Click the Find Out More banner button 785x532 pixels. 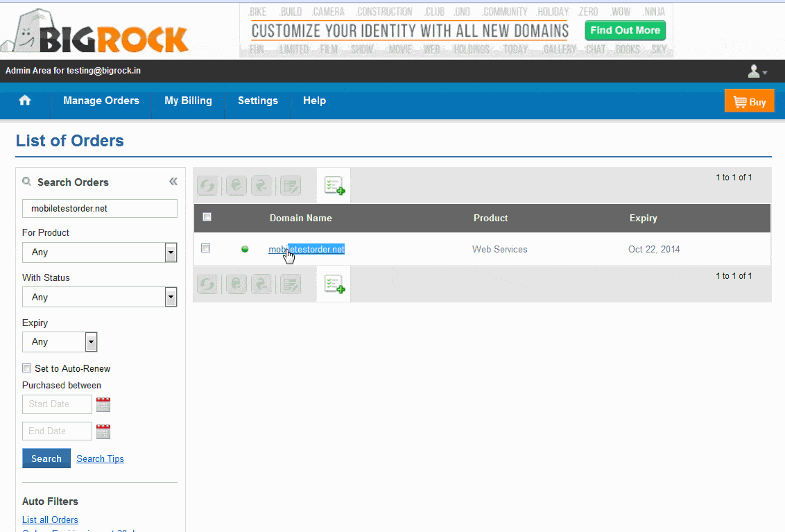coord(624,30)
